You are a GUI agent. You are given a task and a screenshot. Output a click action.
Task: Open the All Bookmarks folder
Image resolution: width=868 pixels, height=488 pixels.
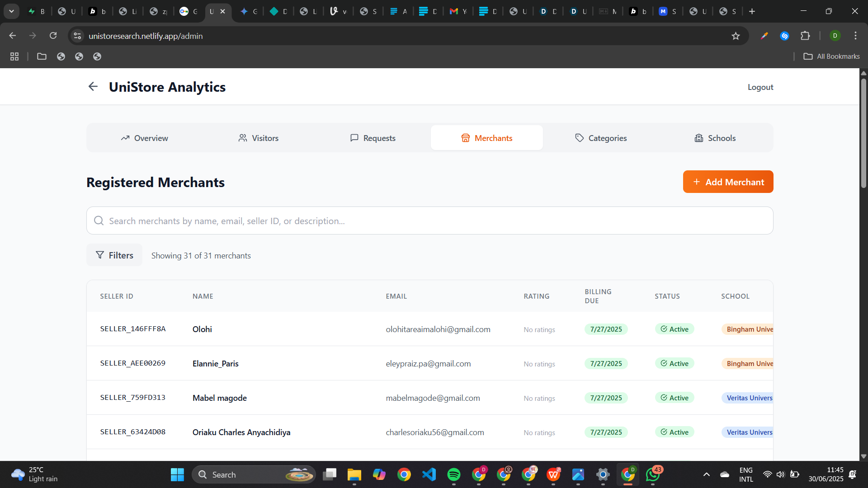(831, 56)
